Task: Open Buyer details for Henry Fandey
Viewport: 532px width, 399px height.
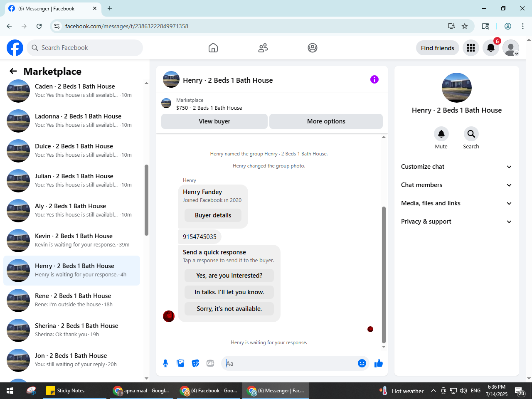Action: pyautogui.click(x=213, y=215)
